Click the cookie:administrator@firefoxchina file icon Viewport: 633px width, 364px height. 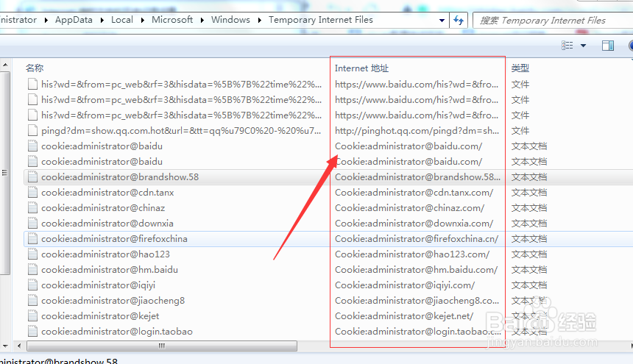[x=32, y=239]
